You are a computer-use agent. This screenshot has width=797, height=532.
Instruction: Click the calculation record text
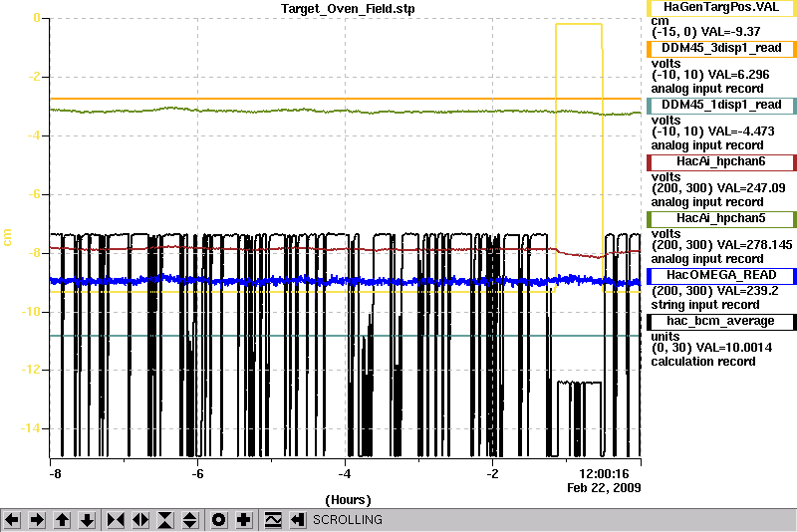click(703, 362)
